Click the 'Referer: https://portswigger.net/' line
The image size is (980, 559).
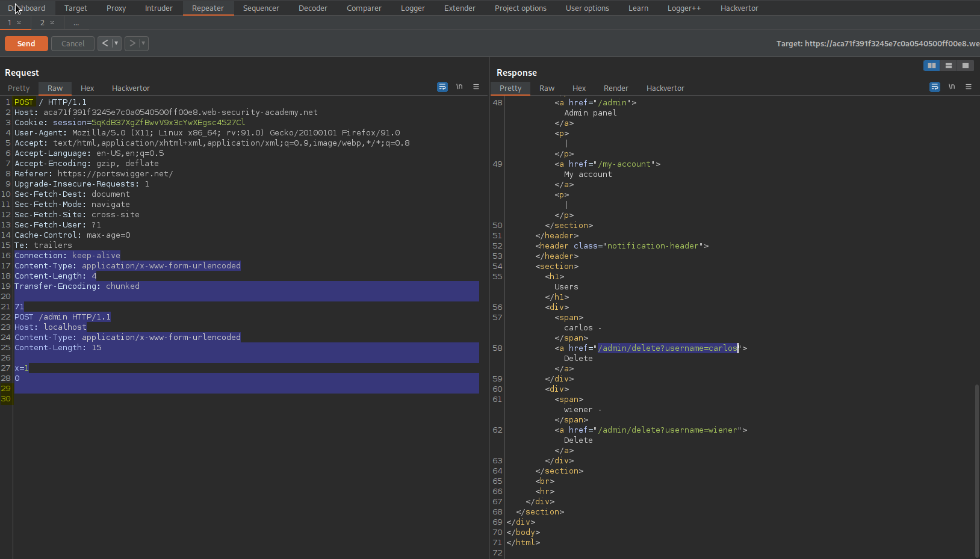[x=94, y=174]
